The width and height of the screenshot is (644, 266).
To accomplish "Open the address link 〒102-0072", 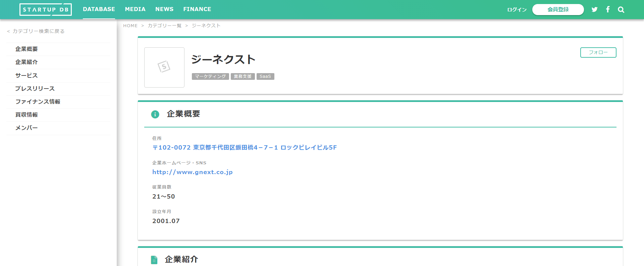I will tap(245, 148).
